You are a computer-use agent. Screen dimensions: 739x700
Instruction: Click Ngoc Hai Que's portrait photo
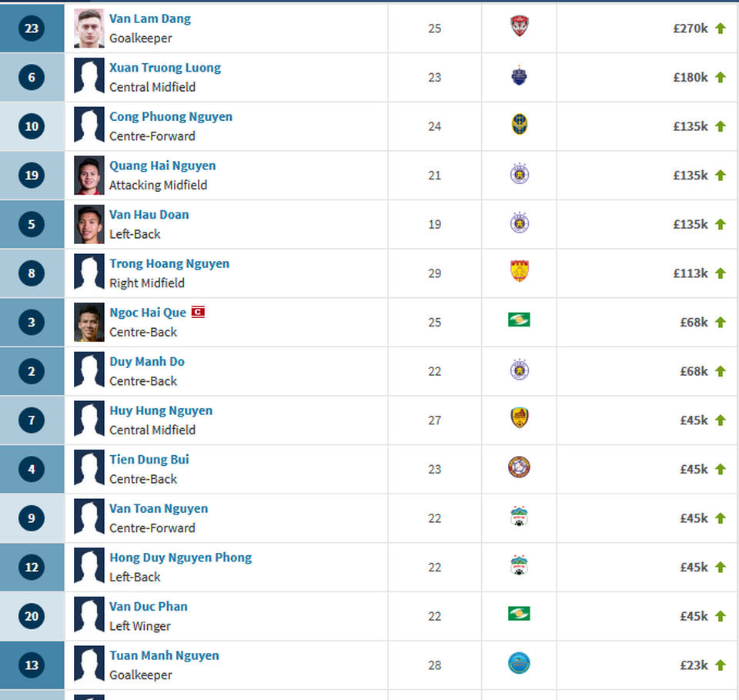(x=89, y=323)
